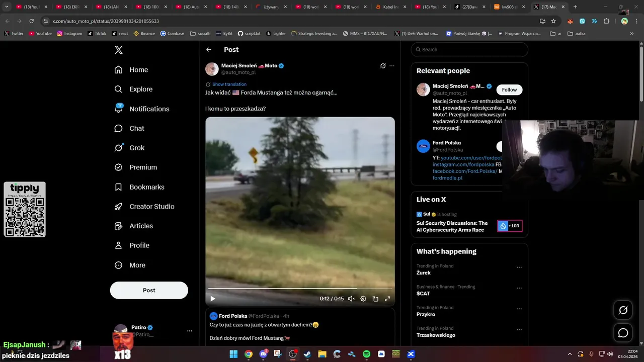
Task: Show hidden system tray icons
Action: (x=570, y=354)
